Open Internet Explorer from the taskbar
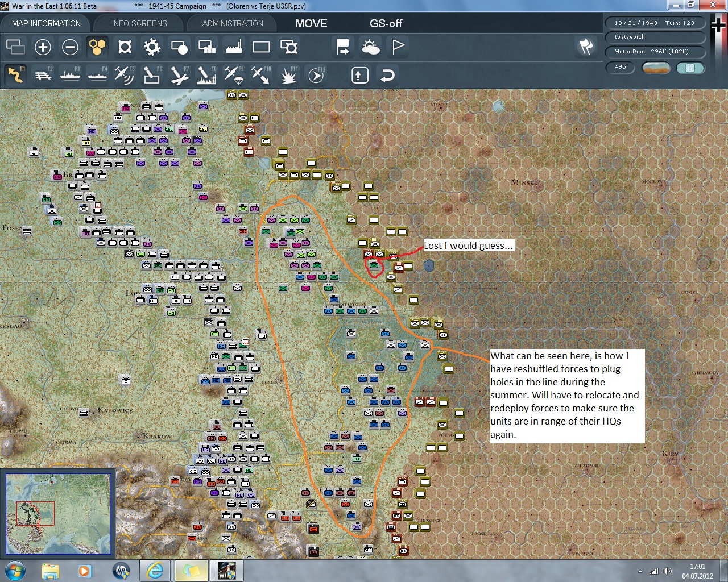 155,571
